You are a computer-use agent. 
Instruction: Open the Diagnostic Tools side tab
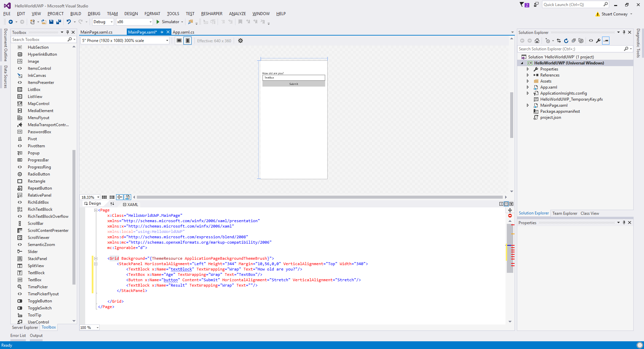coord(638,43)
